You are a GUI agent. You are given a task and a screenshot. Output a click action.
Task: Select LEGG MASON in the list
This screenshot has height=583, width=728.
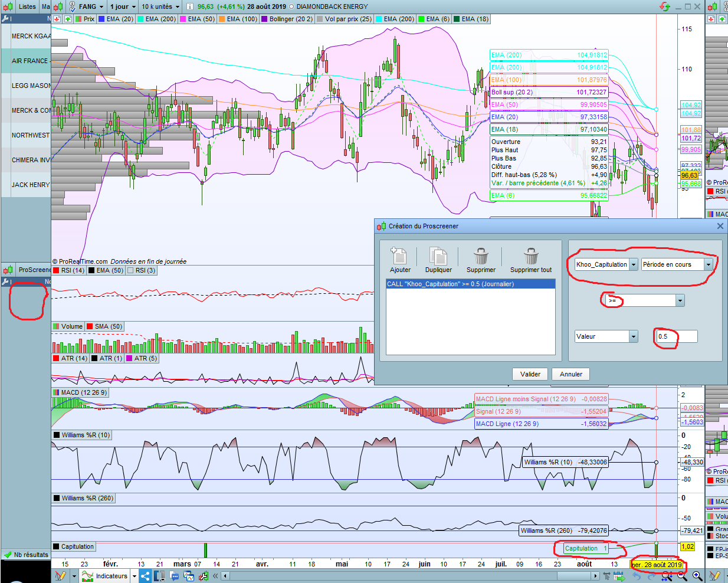[x=26, y=86]
